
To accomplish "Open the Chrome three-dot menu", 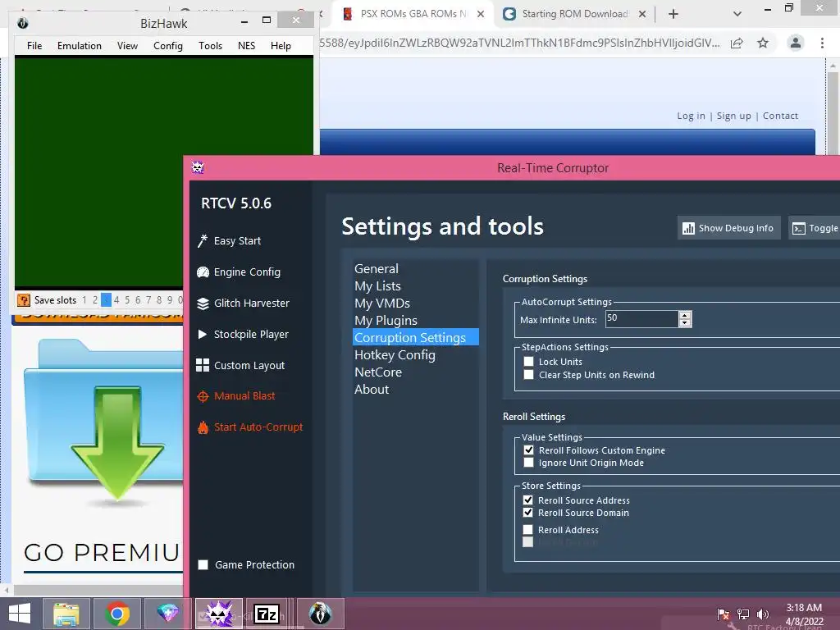I will pyautogui.click(x=822, y=43).
